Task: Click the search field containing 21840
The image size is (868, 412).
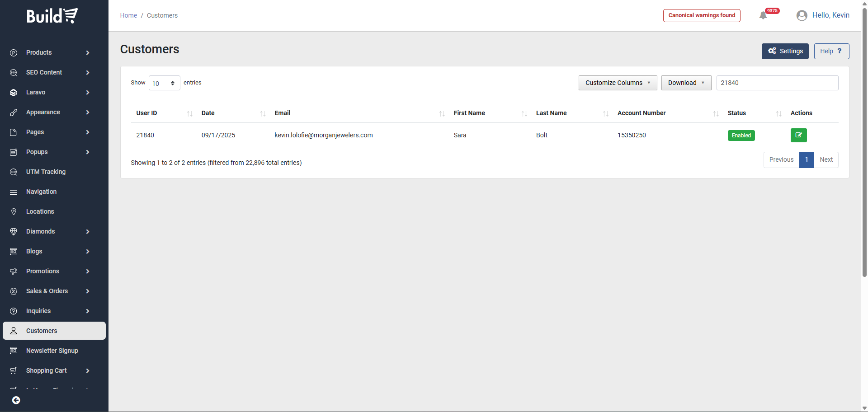Action: (778, 83)
